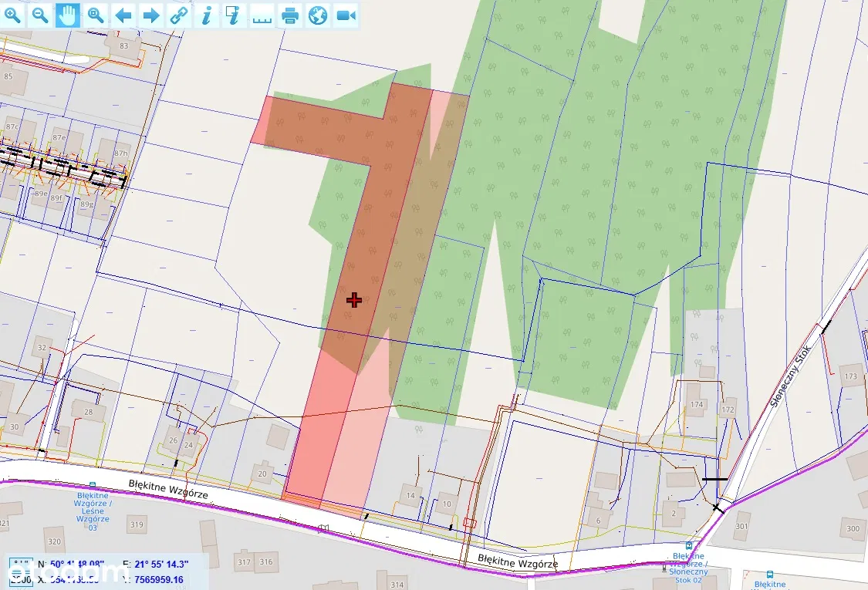Activate the info identify tool
This screenshot has height=590, width=868.
click(x=206, y=15)
